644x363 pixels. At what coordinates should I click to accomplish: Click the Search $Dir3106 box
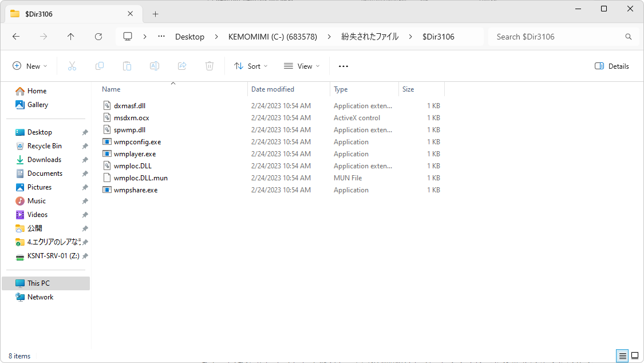click(x=558, y=37)
